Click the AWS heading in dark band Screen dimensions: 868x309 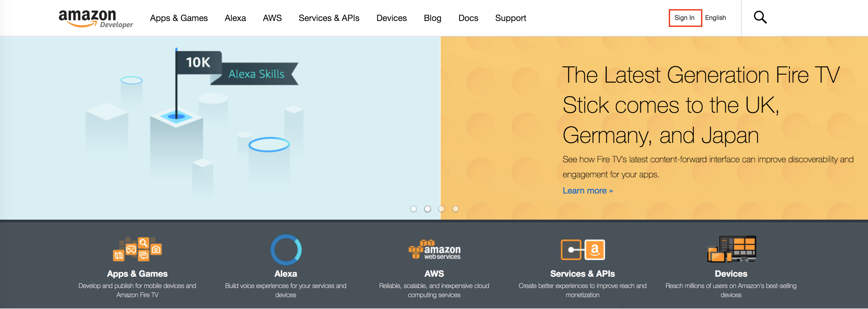tap(434, 273)
